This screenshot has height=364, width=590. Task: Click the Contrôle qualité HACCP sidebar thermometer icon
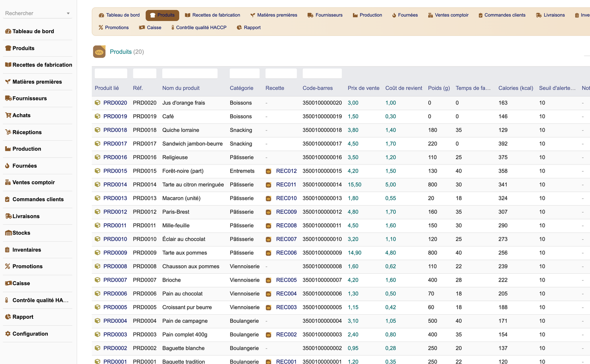click(x=7, y=300)
